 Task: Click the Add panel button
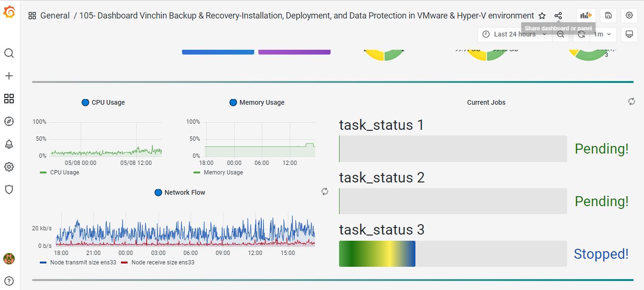tap(586, 16)
